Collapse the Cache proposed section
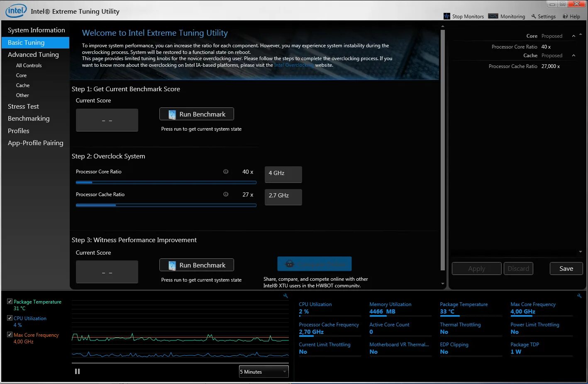 click(x=573, y=56)
